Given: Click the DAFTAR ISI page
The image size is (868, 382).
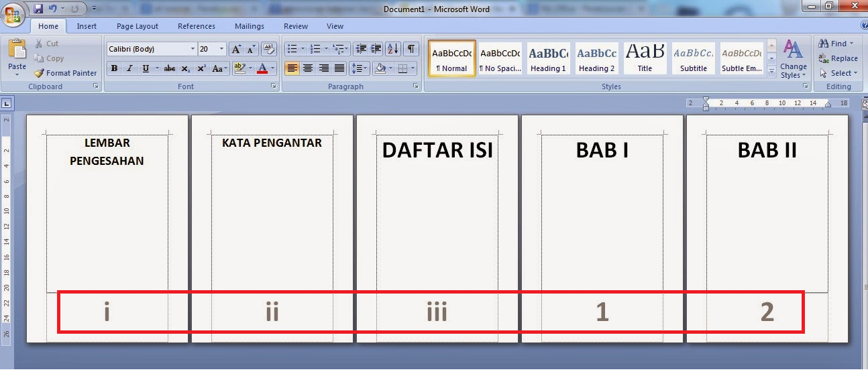Looking at the screenshot, I should click(x=437, y=229).
